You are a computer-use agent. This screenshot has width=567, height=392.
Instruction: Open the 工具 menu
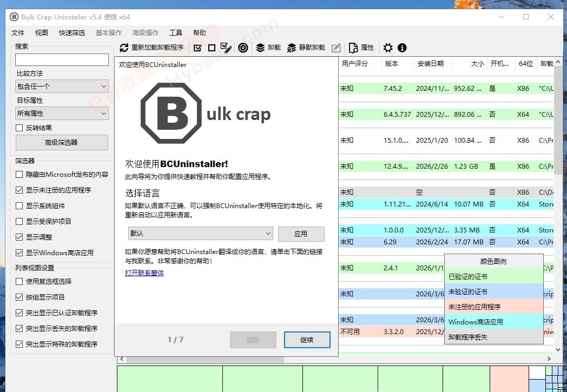[175, 32]
